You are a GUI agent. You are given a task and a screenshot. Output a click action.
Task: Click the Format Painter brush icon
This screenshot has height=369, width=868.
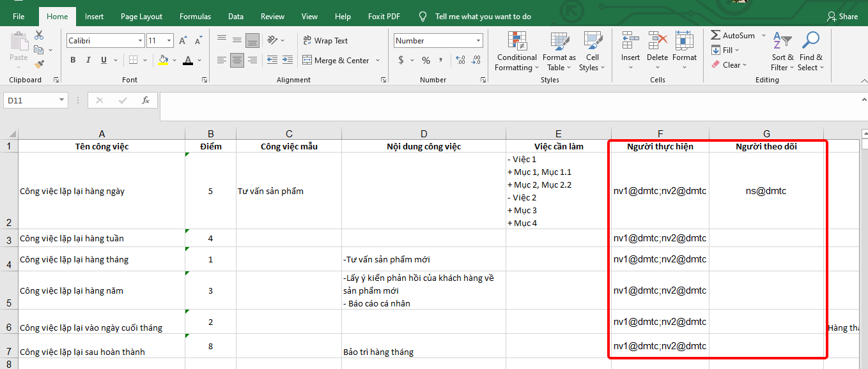[39, 64]
